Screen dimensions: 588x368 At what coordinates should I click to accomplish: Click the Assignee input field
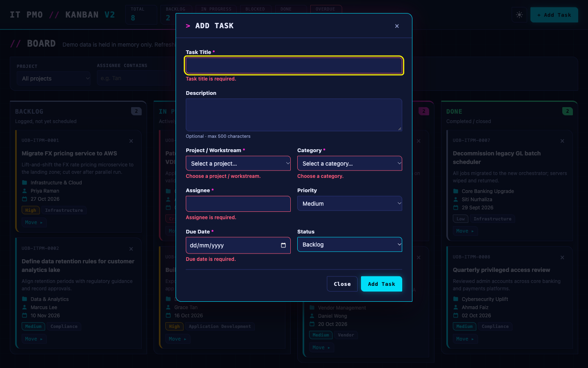(x=238, y=204)
